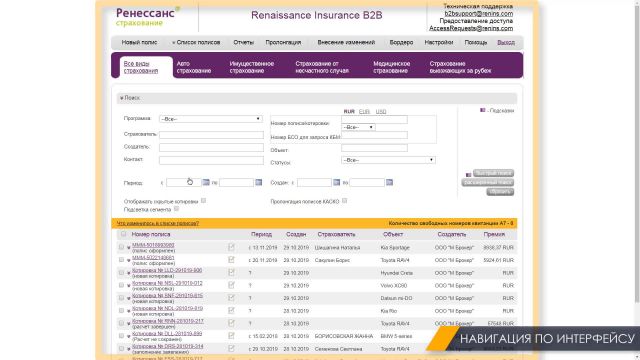Click edit icon in Савулин Борис row

point(231,260)
